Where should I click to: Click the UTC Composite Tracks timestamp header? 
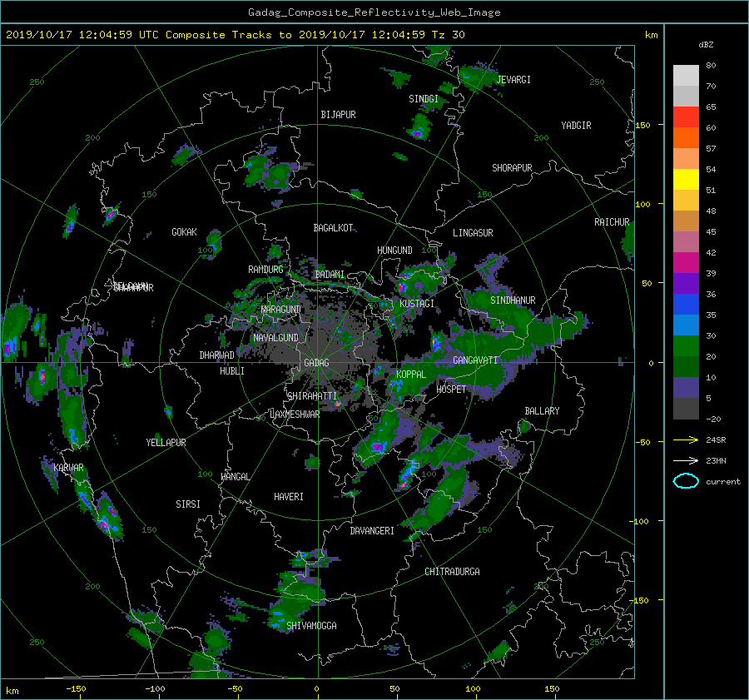coord(235,35)
